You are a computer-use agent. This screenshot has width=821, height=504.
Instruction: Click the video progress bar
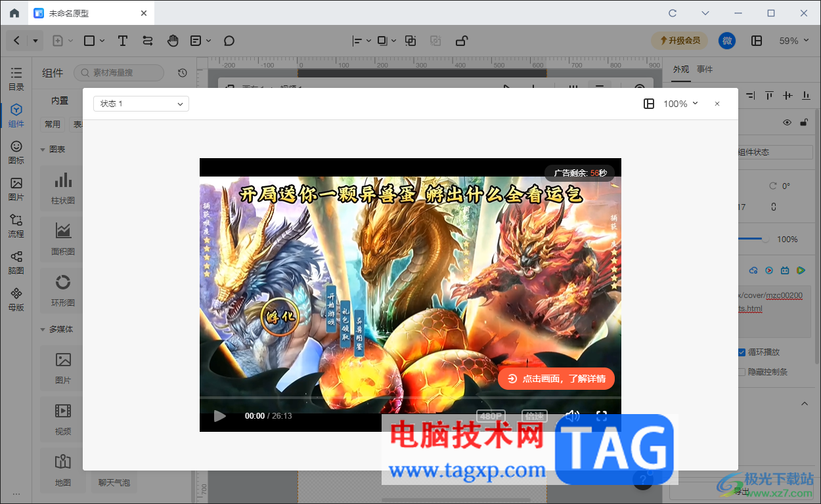click(411, 398)
